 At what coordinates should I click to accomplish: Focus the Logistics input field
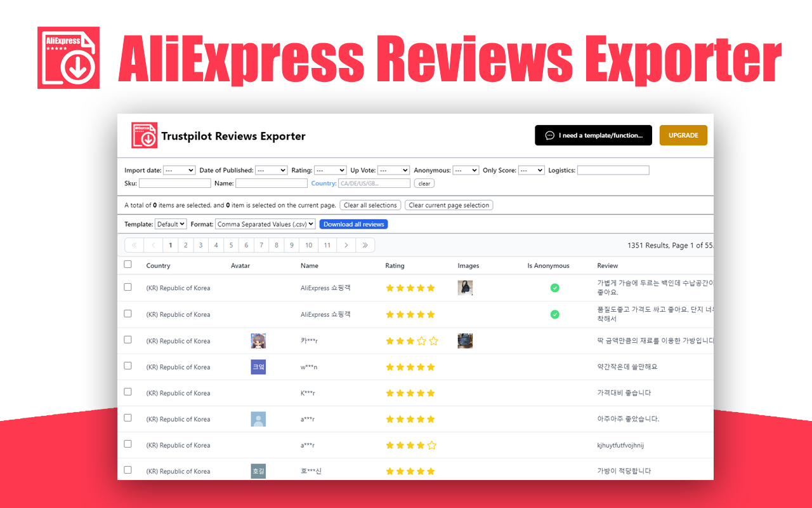coord(613,170)
